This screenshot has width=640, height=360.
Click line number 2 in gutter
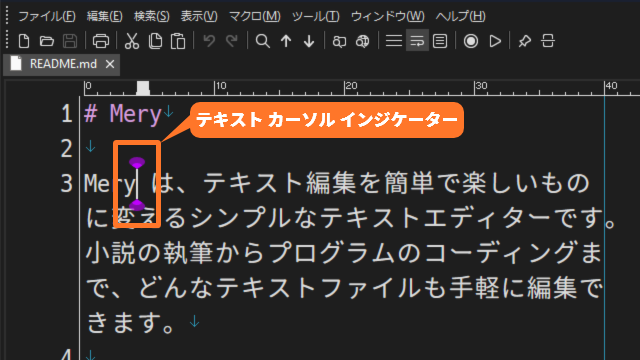pyautogui.click(x=67, y=149)
